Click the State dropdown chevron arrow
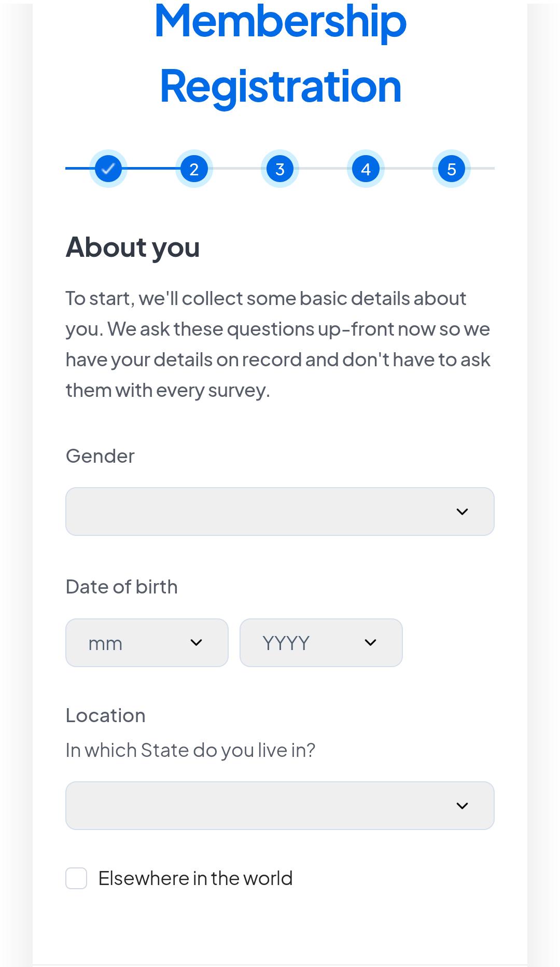The height and width of the screenshot is (967, 560). [463, 806]
